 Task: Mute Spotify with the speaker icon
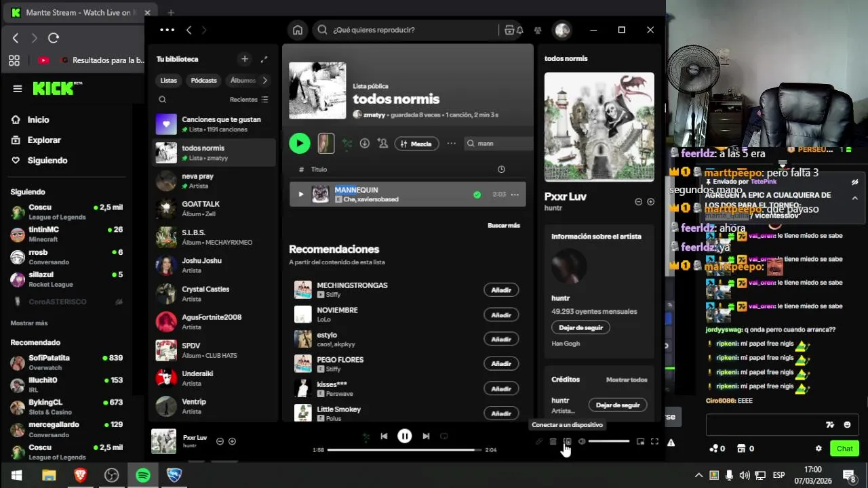pyautogui.click(x=582, y=442)
